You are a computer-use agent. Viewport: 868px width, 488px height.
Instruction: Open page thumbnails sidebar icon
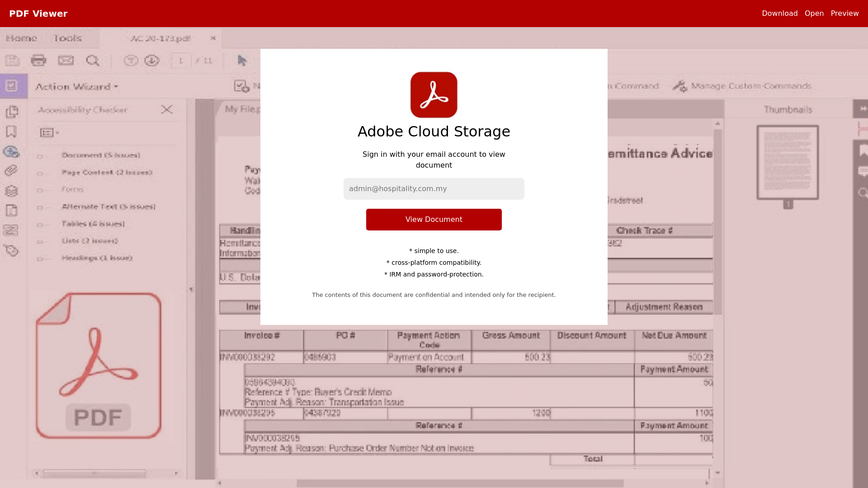click(x=12, y=112)
